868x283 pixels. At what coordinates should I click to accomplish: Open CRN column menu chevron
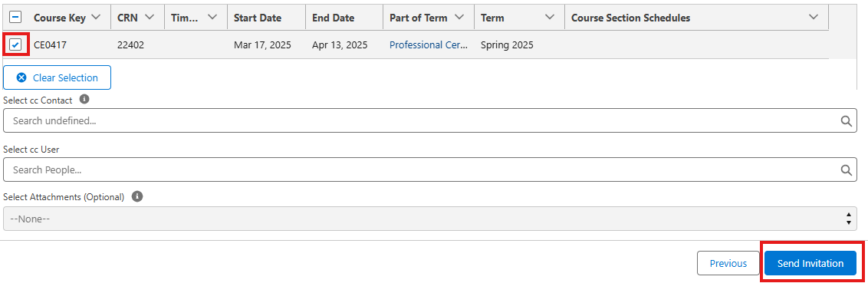click(x=149, y=17)
